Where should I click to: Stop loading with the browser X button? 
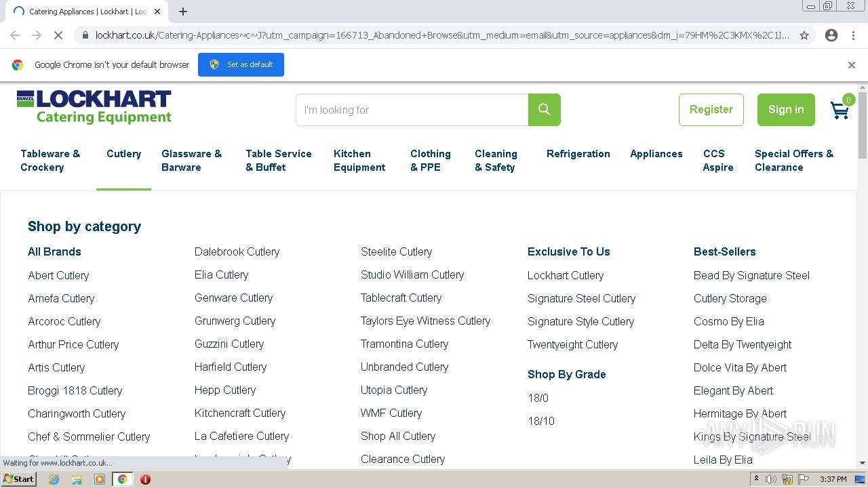coord(58,35)
